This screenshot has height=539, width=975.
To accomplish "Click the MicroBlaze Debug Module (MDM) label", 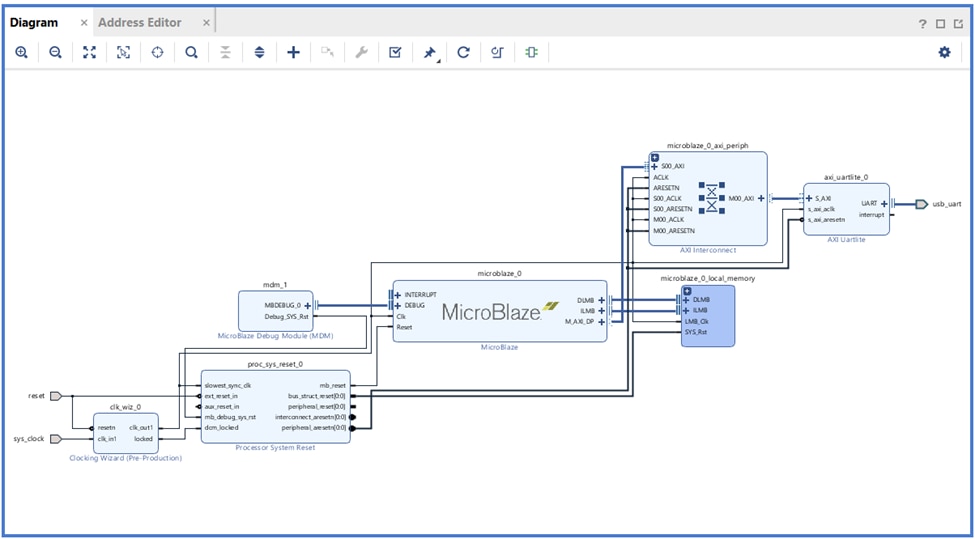I will point(275,336).
